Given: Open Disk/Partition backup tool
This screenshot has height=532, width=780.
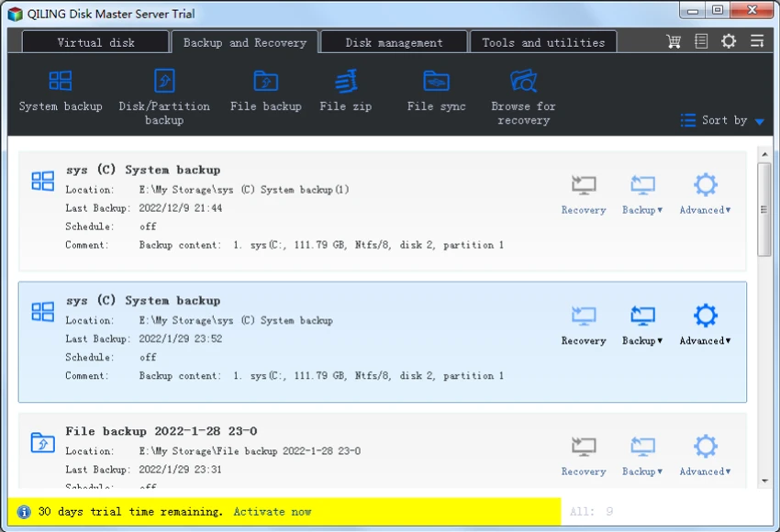Looking at the screenshot, I should 164,97.
